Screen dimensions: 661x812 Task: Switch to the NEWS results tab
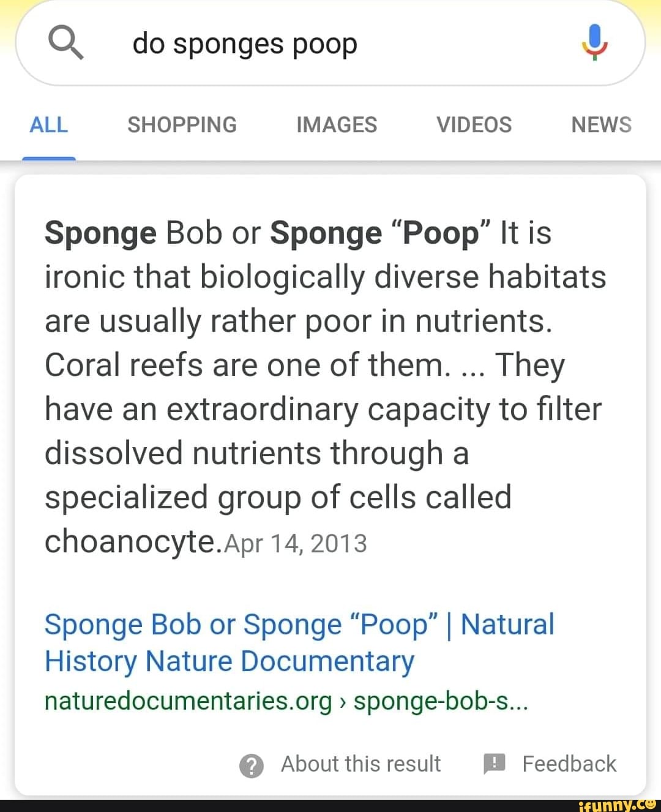click(x=601, y=124)
